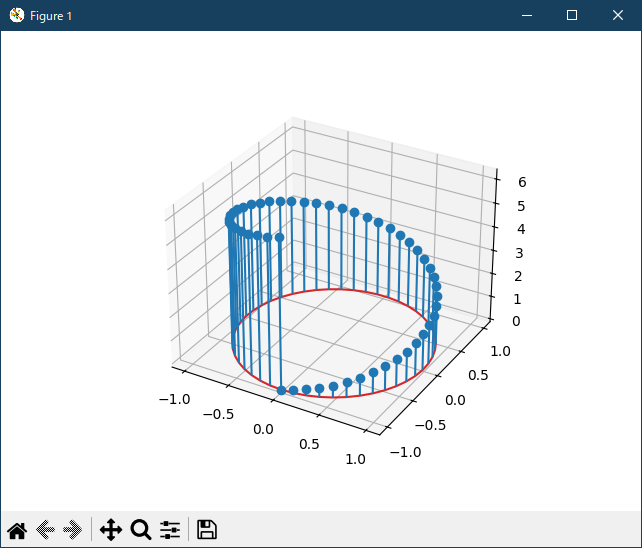Go forward to the next view
Viewport: 642px width, 548px height.
pos(72,530)
